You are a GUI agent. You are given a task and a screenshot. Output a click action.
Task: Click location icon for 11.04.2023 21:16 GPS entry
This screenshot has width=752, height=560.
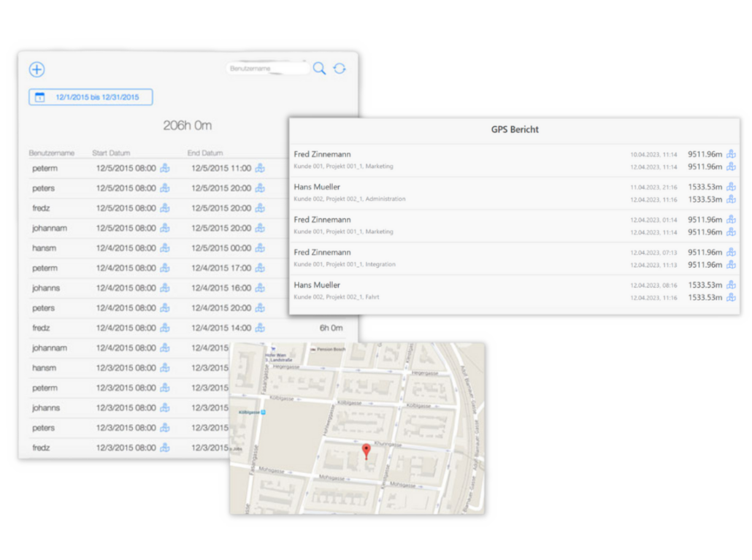click(731, 187)
